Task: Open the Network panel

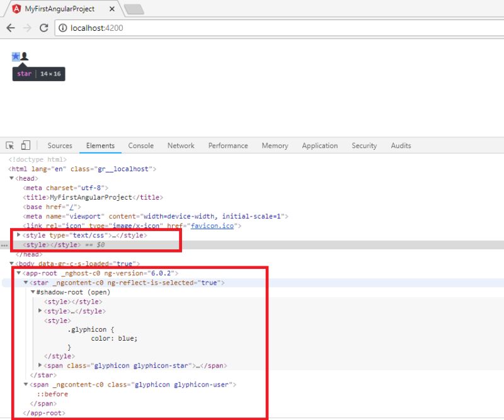Action: [181, 145]
